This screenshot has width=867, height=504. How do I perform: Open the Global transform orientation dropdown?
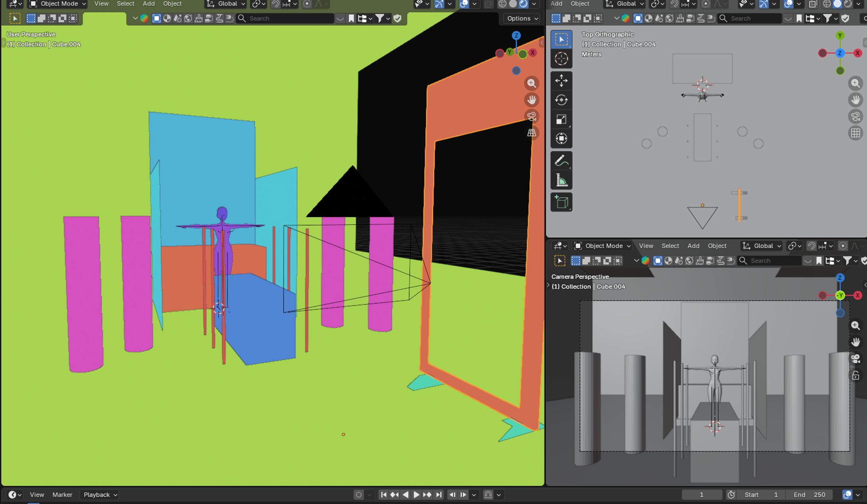point(225,4)
